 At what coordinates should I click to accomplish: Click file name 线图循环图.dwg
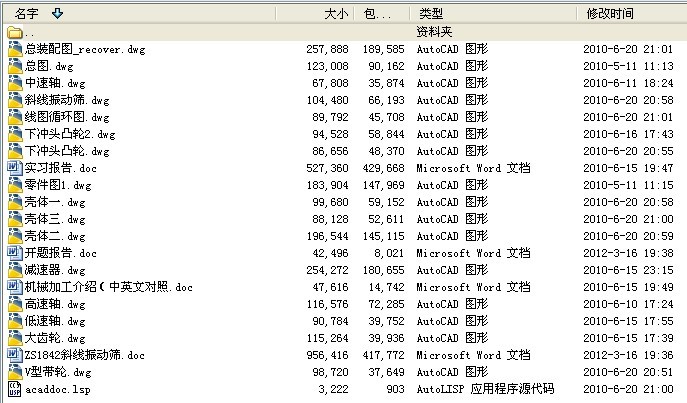click(67, 117)
